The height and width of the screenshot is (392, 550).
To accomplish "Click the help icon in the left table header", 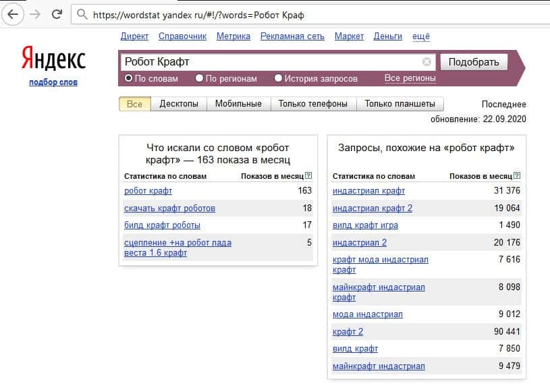I will 308,176.
